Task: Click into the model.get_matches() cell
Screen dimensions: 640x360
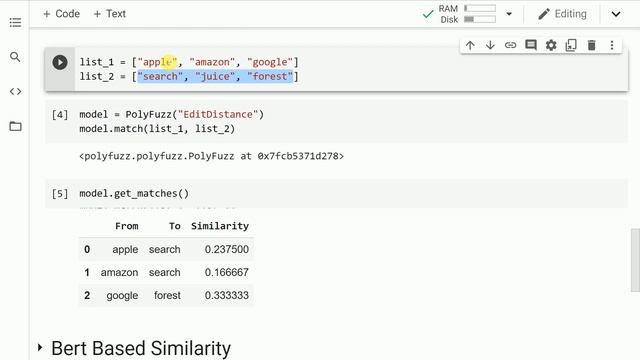Action: pyautogui.click(x=336, y=193)
